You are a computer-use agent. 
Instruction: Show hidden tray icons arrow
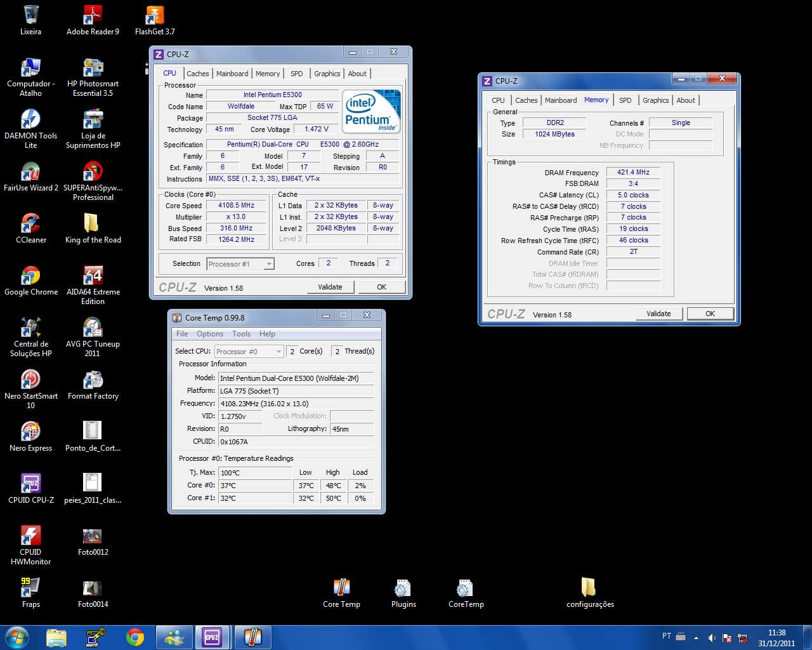[697, 637]
